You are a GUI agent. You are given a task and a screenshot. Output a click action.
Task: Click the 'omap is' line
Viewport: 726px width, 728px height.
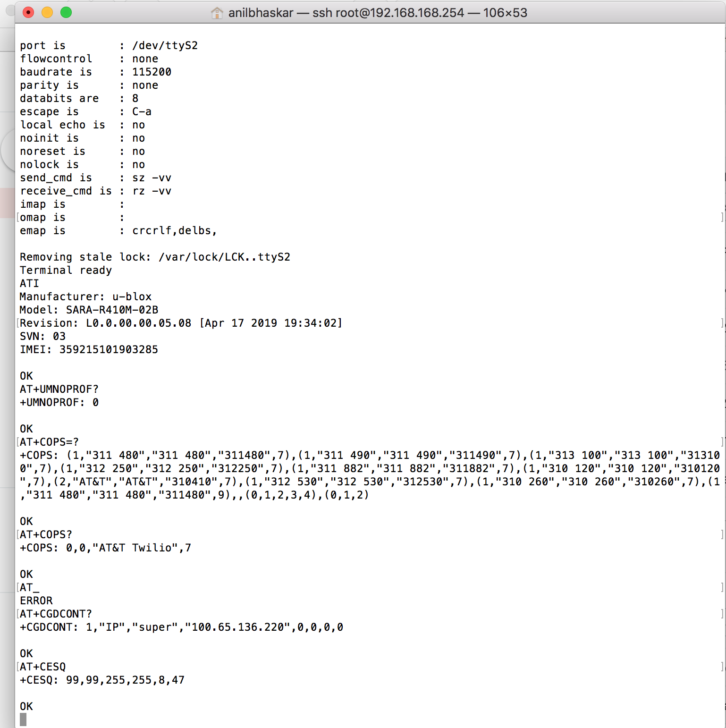click(x=72, y=217)
